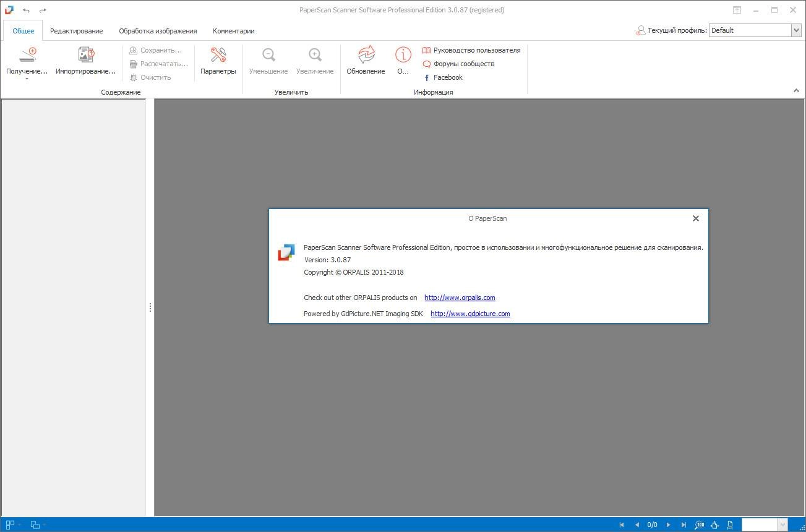Click the Undo arrow in title bar
Screen dimensions: 806x532
click(x=26, y=10)
